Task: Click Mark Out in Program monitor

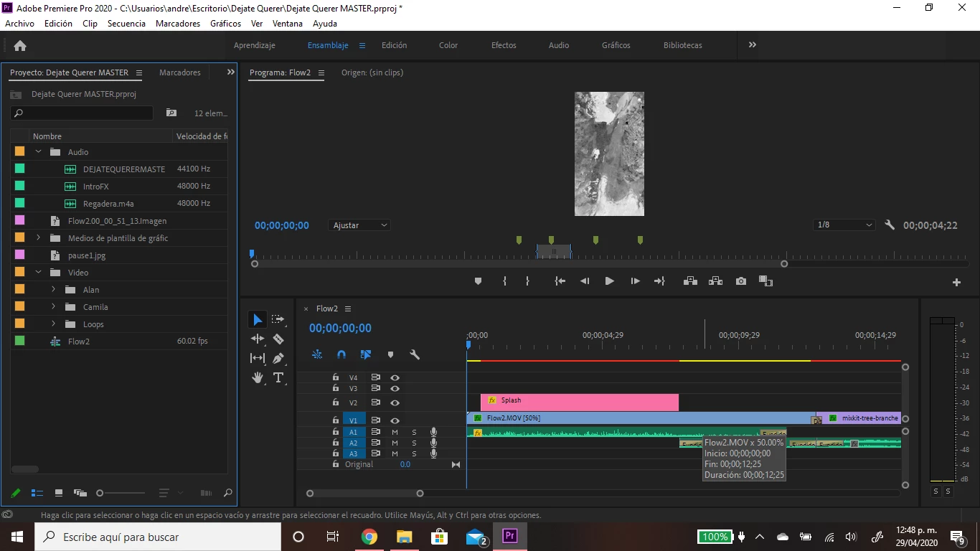Action: click(527, 281)
